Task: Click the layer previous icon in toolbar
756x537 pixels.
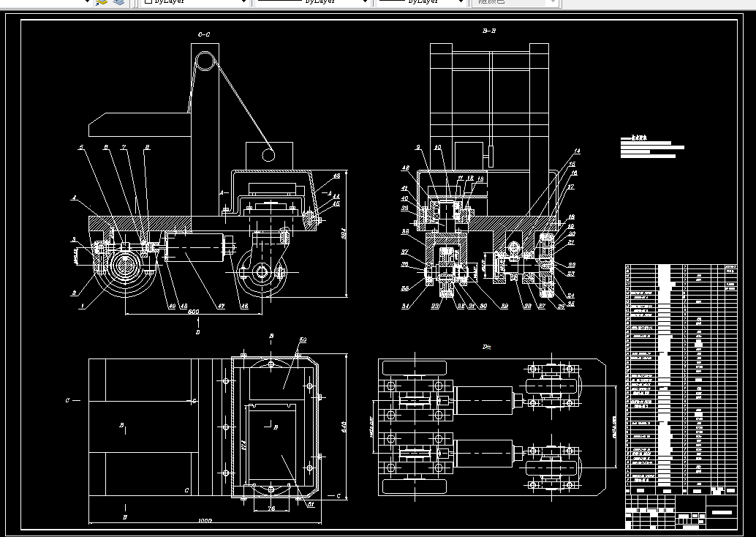Action: (x=101, y=2)
